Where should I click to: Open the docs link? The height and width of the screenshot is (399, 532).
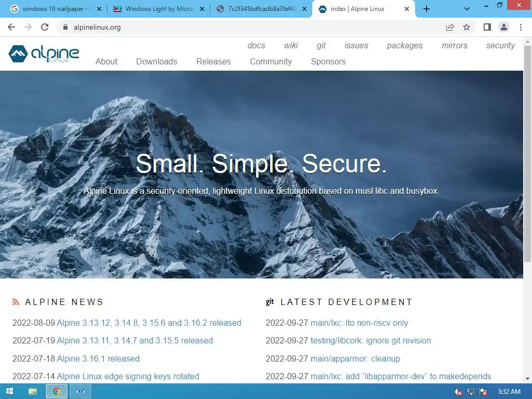click(x=256, y=46)
